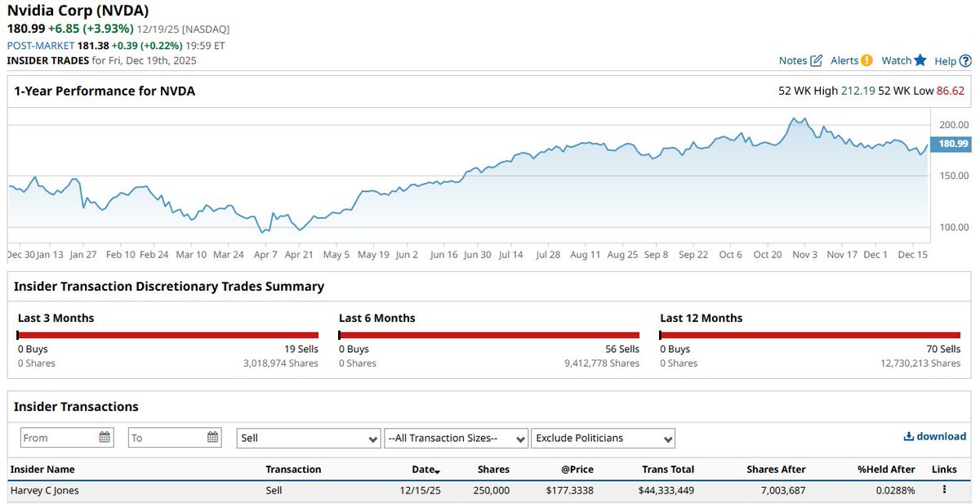
Task: Click the 12,730,213 Shares value
Action: click(x=920, y=364)
